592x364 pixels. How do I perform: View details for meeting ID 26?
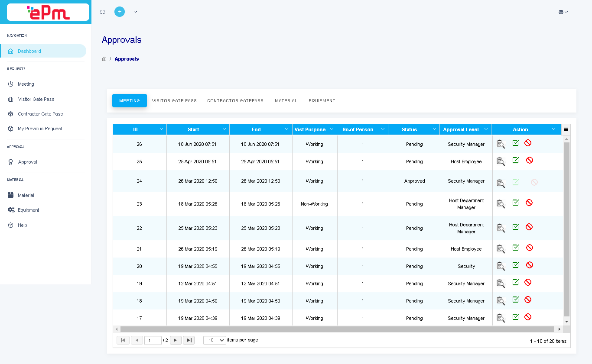pos(501,144)
